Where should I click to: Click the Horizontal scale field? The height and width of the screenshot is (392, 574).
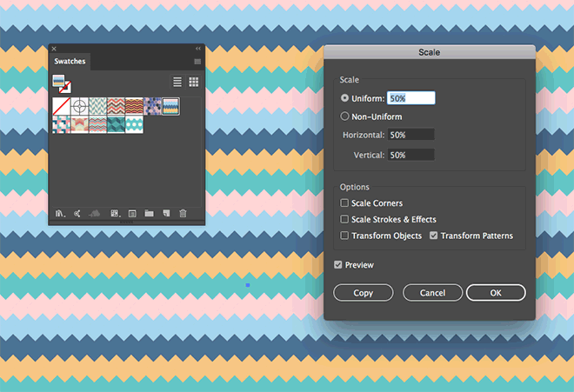tap(411, 135)
